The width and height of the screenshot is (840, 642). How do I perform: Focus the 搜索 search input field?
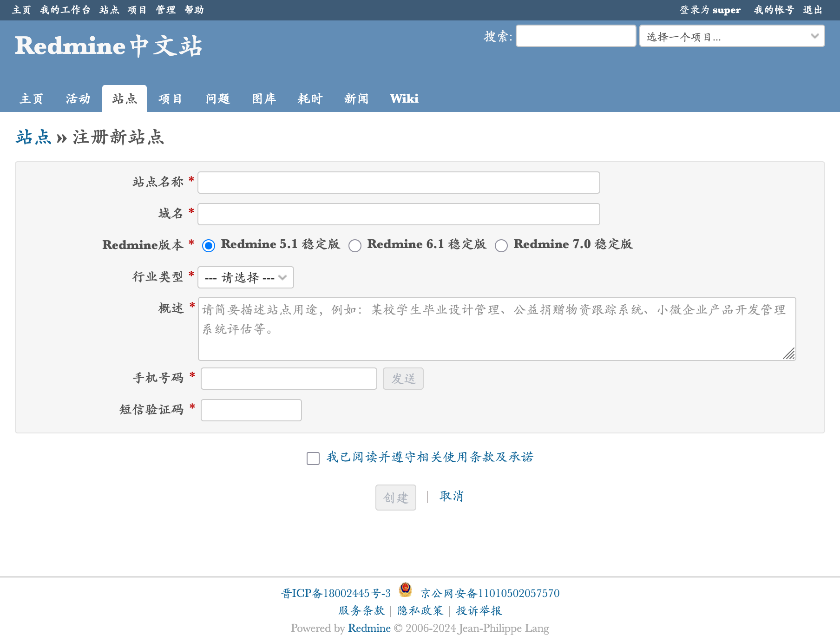pos(576,36)
